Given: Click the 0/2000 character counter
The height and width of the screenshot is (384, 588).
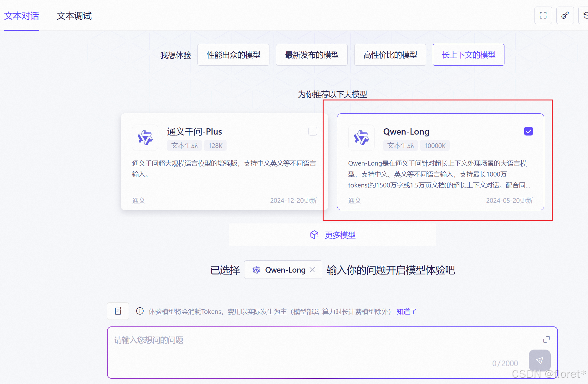Looking at the screenshot, I should 505,363.
